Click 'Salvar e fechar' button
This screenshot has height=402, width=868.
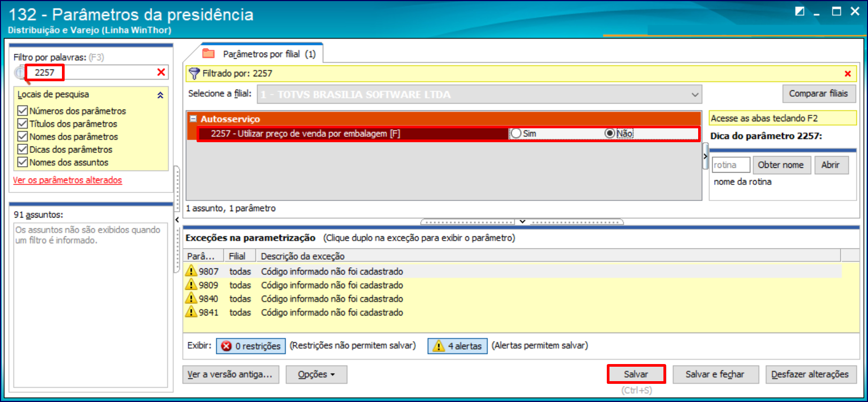pyautogui.click(x=715, y=374)
